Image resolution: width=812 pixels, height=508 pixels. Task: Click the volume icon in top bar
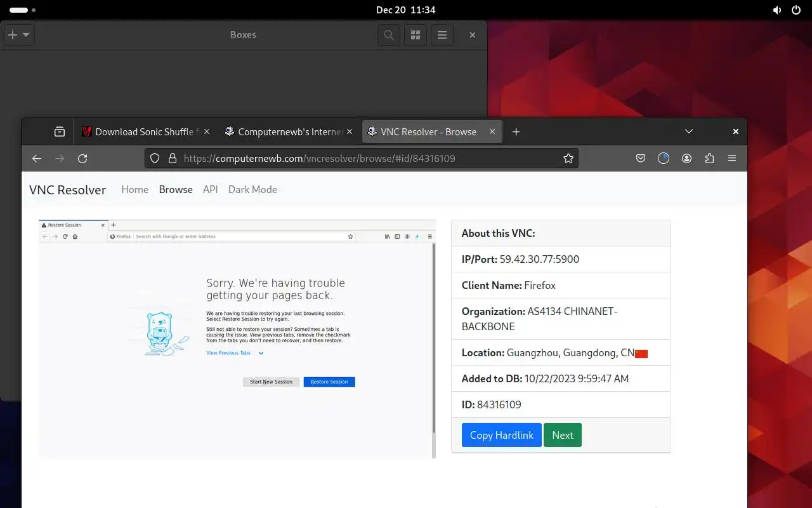(x=777, y=10)
